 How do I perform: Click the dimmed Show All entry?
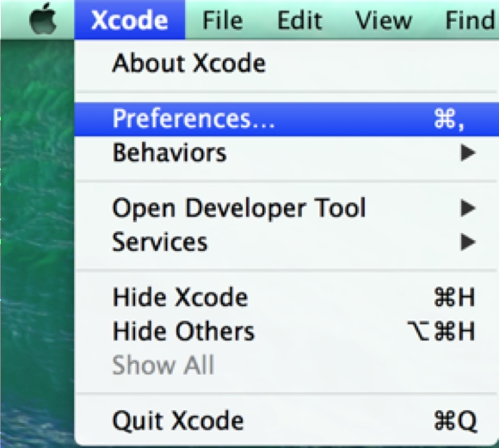point(163,365)
